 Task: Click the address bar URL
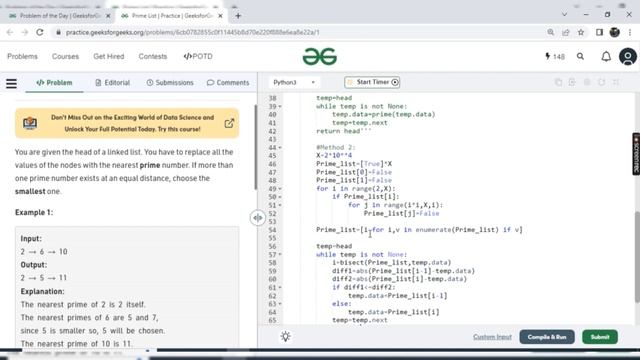[x=193, y=32]
